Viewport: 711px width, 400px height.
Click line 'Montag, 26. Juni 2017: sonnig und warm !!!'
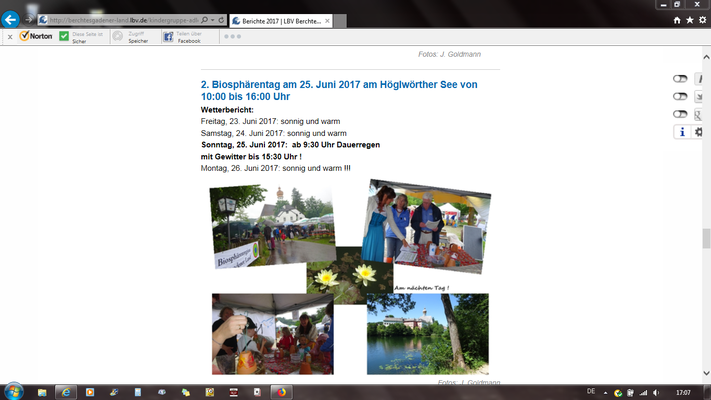tap(275, 168)
